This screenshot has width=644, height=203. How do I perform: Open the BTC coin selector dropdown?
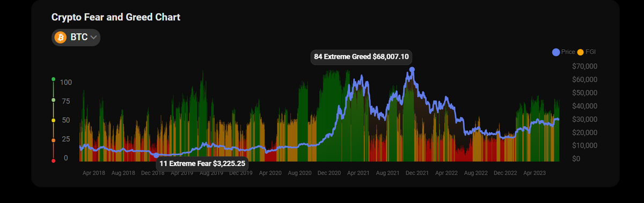click(x=76, y=37)
